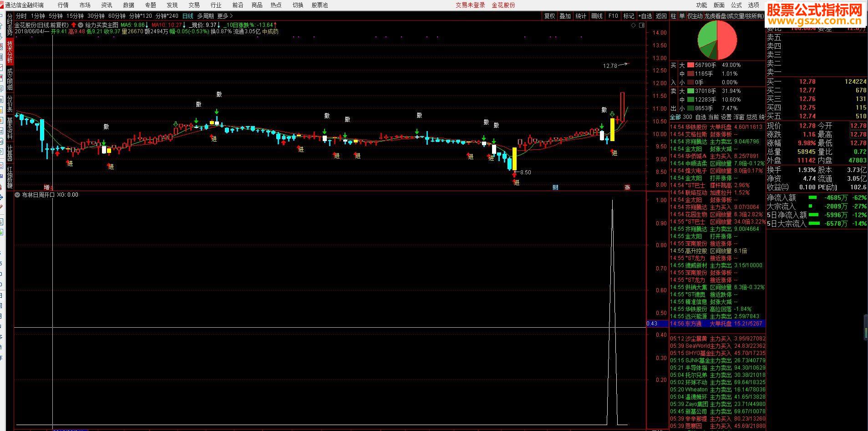Open the 数据 menu
Image resolution: width=868 pixels, height=431 pixels.
[128, 5]
